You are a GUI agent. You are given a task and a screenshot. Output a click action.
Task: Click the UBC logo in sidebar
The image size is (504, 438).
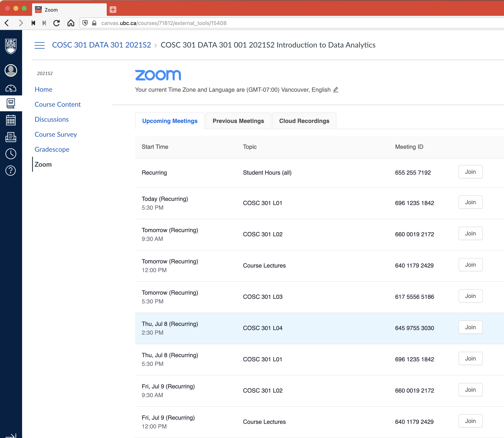click(11, 46)
